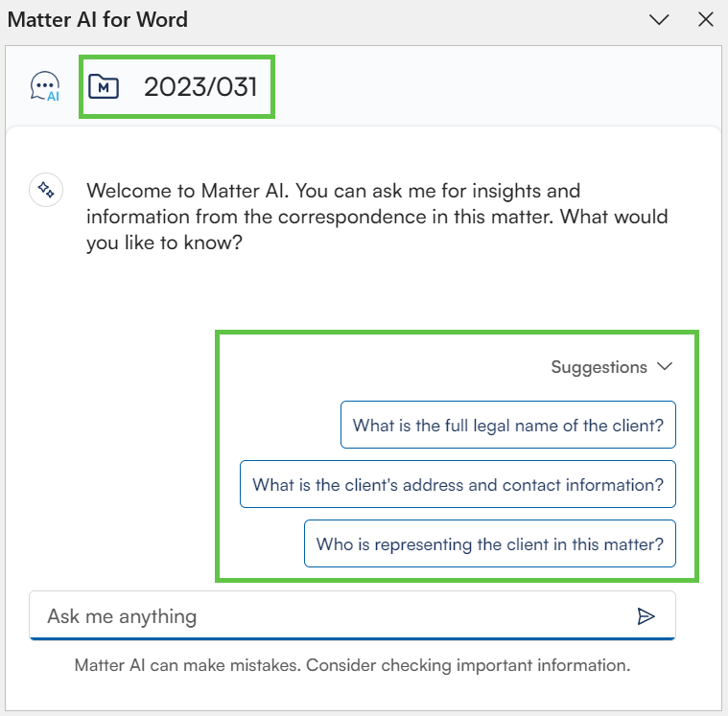Click the sparkle assistant avatar icon

pos(44,190)
